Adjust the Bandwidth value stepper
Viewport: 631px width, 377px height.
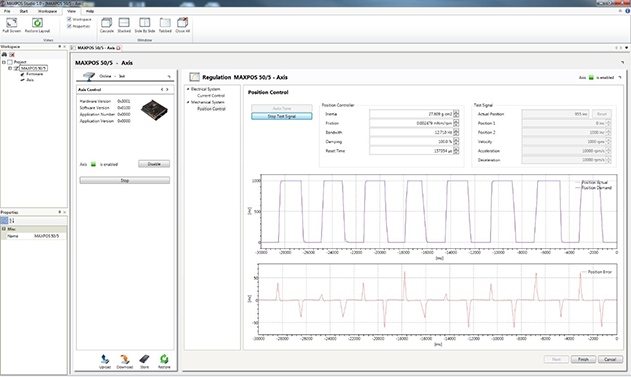tap(456, 132)
